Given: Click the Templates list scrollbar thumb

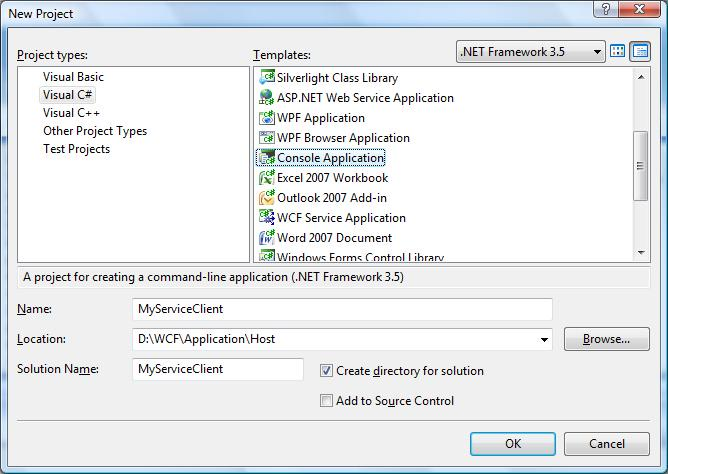Looking at the screenshot, I should point(641,166).
